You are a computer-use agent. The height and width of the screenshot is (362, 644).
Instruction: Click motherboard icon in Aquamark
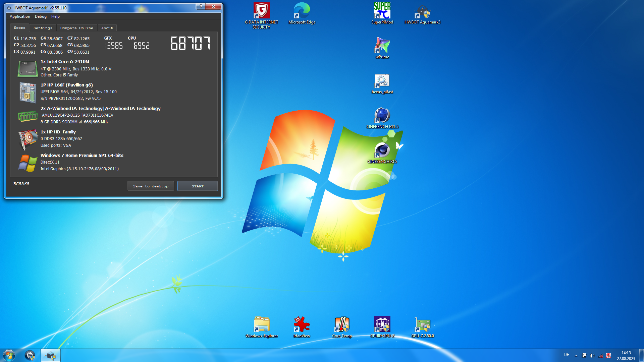click(x=28, y=93)
